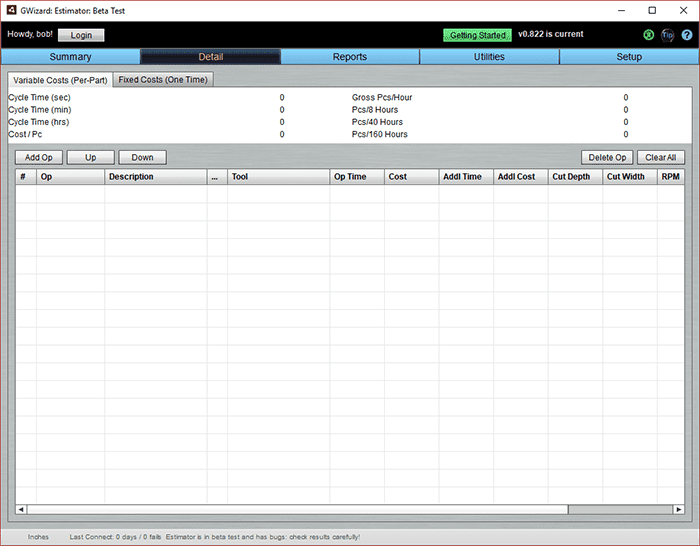The image size is (700, 546).
Task: Click Add Op button
Action: click(x=39, y=157)
